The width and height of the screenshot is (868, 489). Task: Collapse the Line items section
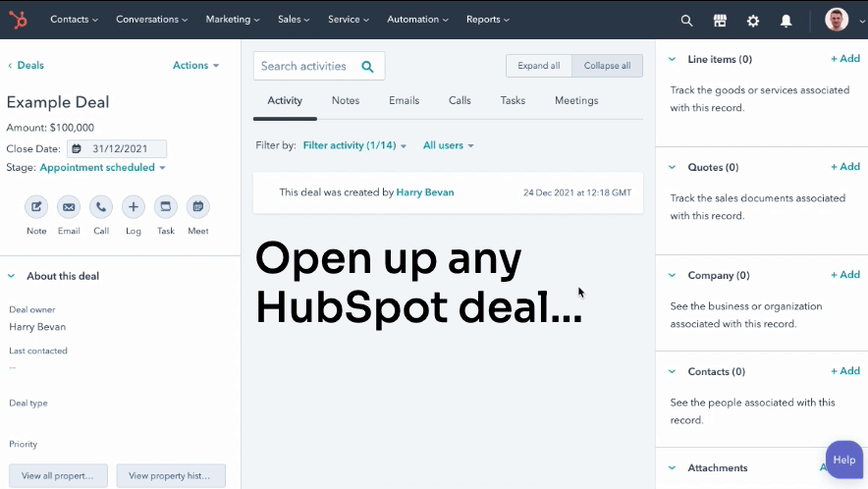(x=672, y=59)
